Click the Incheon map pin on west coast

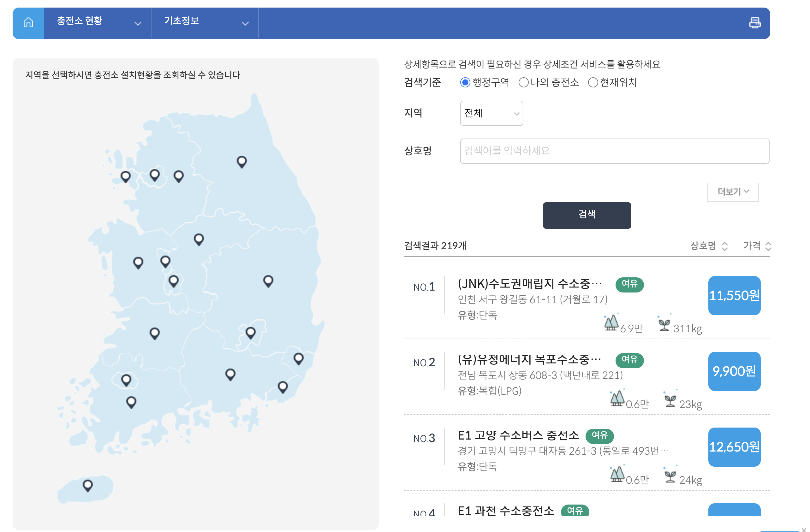(126, 176)
